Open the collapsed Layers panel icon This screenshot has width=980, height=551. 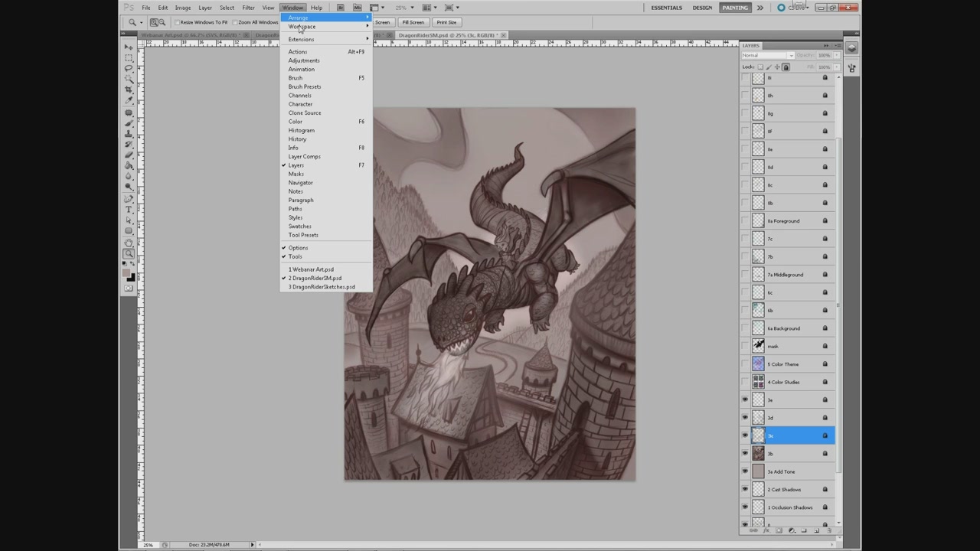[x=851, y=47]
